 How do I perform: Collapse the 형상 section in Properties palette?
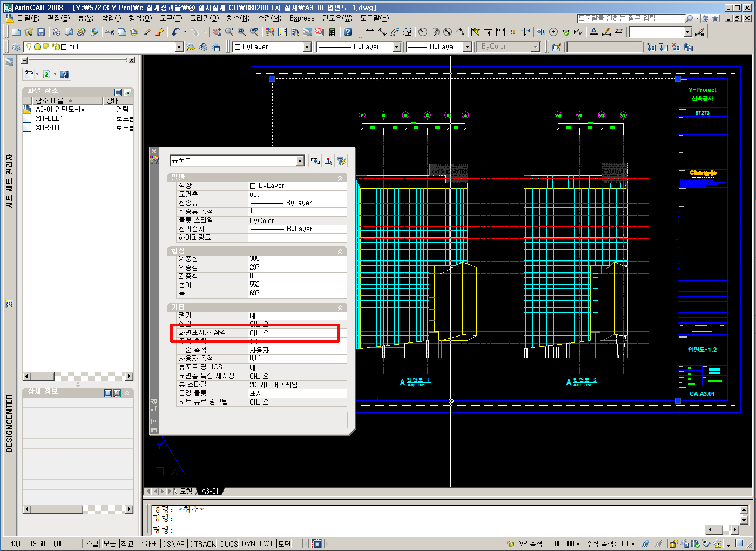(x=340, y=251)
